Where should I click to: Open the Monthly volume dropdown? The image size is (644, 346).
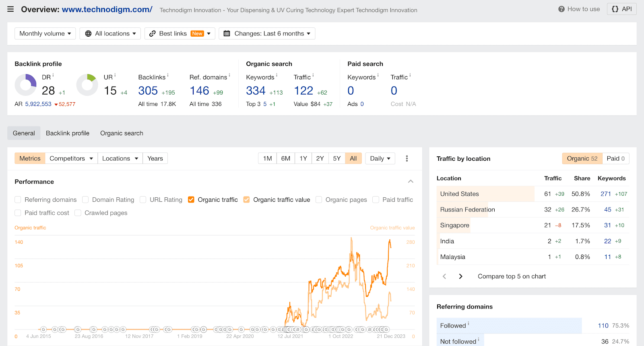(45, 33)
